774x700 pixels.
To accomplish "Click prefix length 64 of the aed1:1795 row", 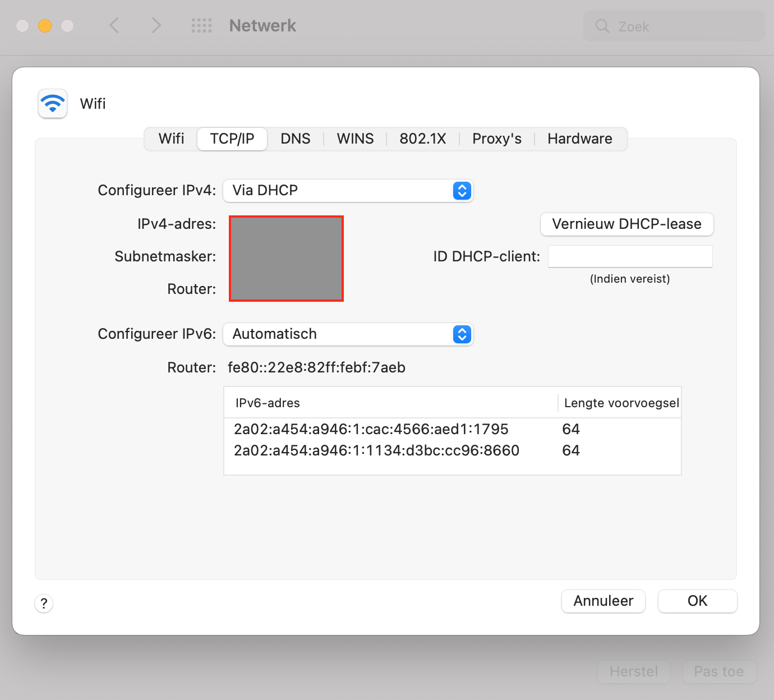I will coord(571,429).
